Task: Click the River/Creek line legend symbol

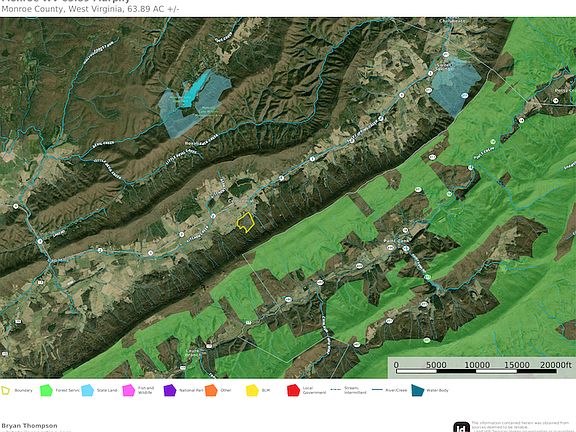Action: coord(377,390)
